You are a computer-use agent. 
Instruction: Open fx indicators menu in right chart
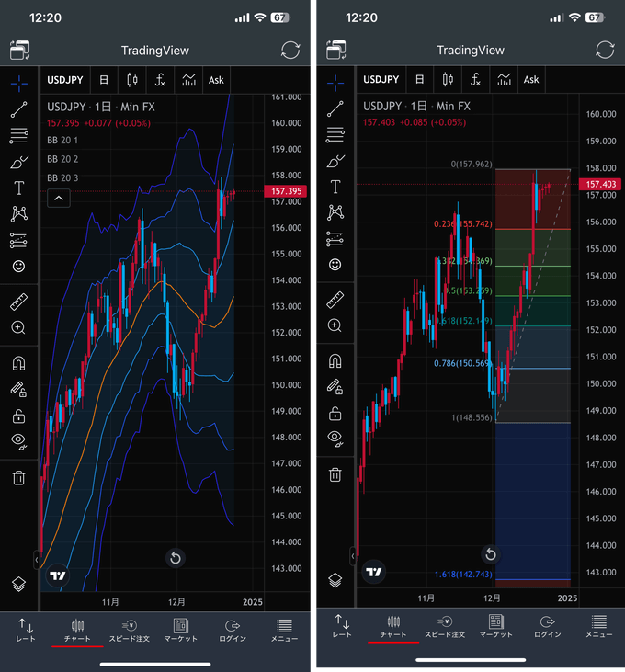tap(475, 79)
